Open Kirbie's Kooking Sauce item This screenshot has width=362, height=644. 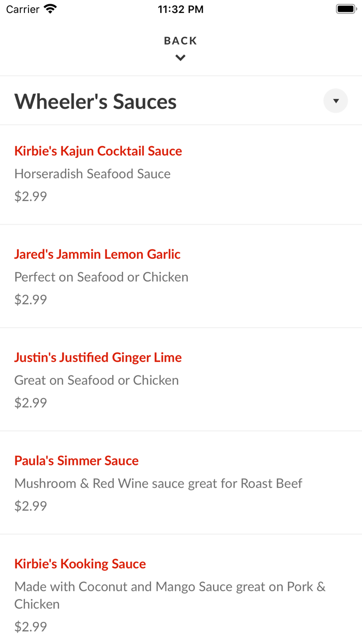[80, 564]
